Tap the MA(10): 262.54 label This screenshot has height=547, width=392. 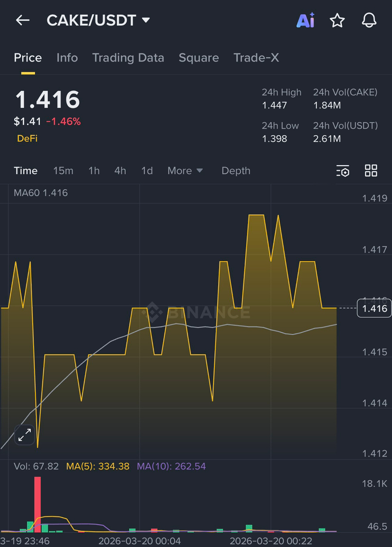(x=171, y=466)
